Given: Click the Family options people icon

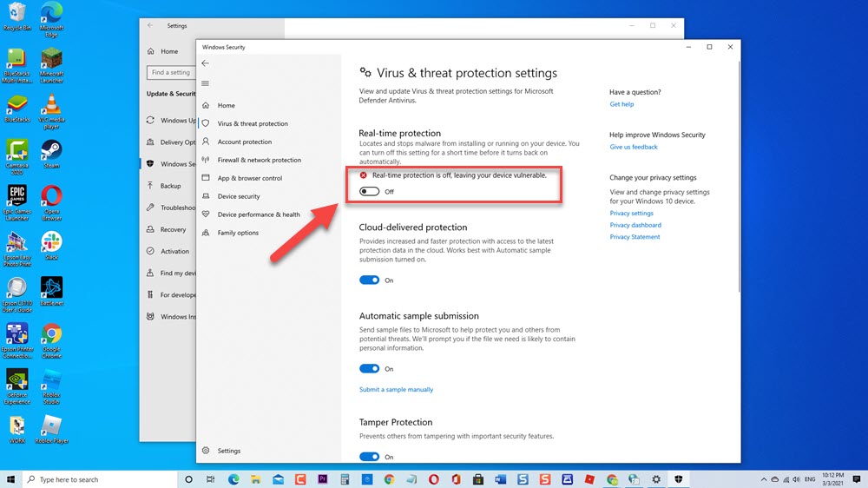Looking at the screenshot, I should pyautogui.click(x=206, y=233).
